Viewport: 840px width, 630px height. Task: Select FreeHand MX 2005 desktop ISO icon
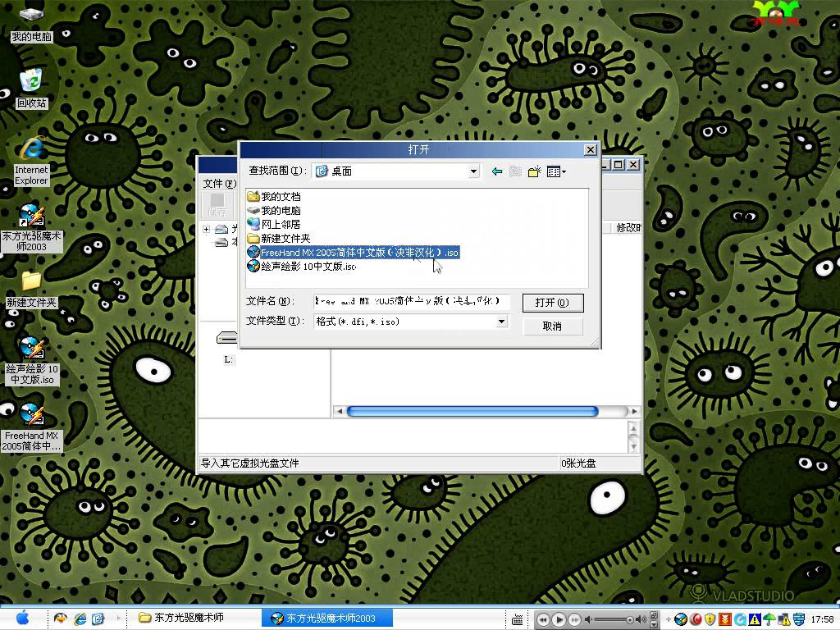click(32, 427)
